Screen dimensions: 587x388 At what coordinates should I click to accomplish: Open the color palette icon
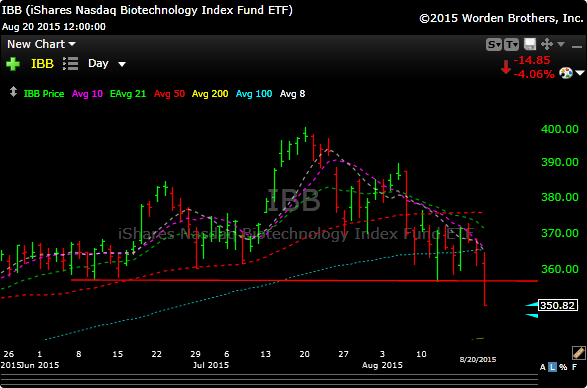tap(566, 73)
